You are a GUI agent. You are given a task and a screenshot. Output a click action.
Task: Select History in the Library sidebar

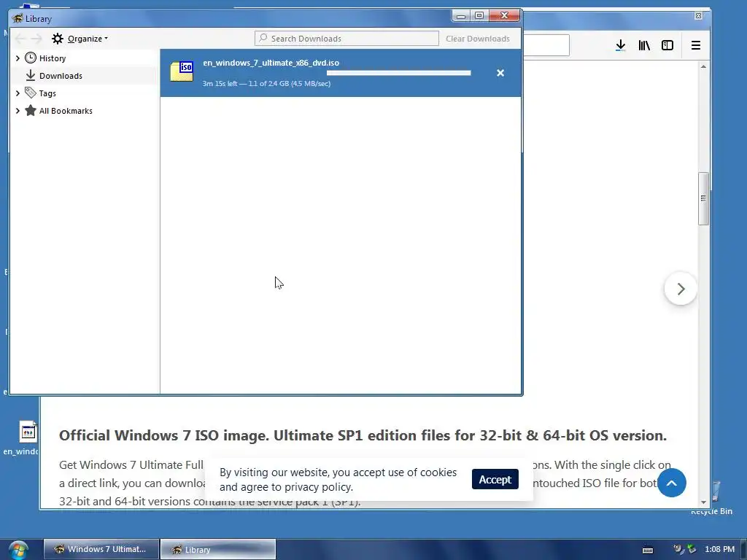click(x=53, y=58)
